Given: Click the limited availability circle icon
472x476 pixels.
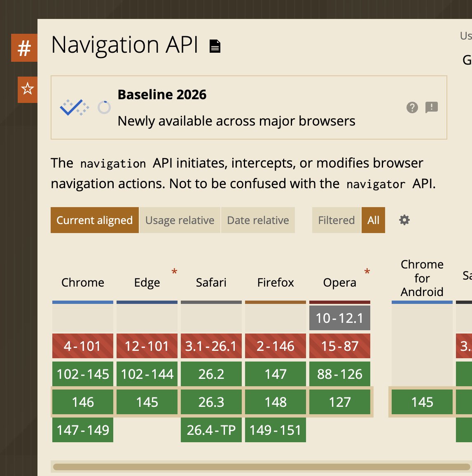Looking at the screenshot, I should coord(104,107).
